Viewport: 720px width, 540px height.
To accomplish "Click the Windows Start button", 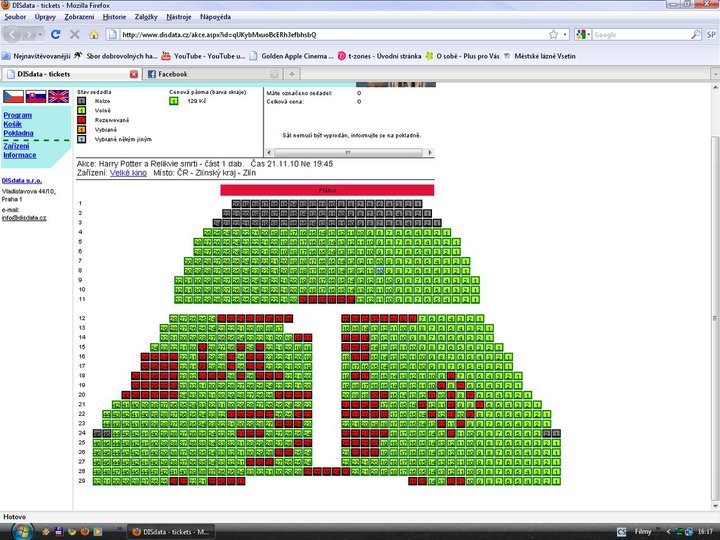I will pos(21,532).
